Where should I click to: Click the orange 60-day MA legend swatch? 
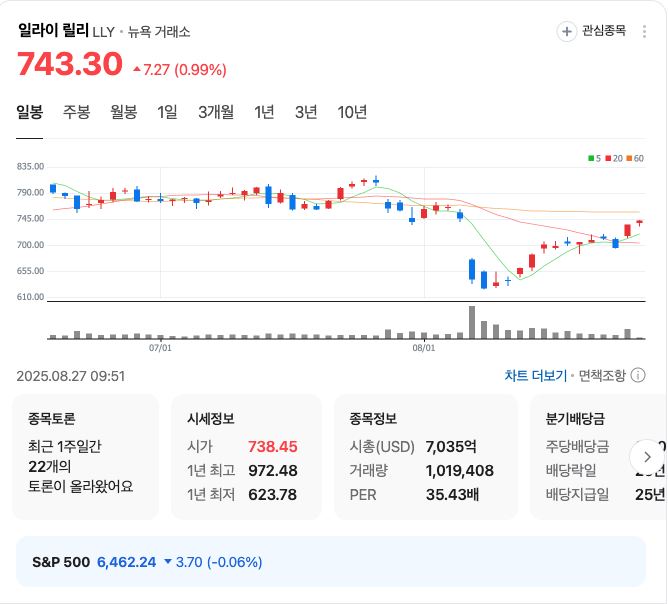[x=629, y=158]
